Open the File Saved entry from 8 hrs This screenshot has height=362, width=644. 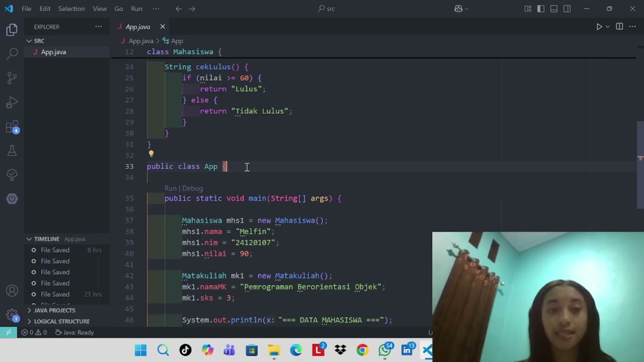click(x=67, y=250)
